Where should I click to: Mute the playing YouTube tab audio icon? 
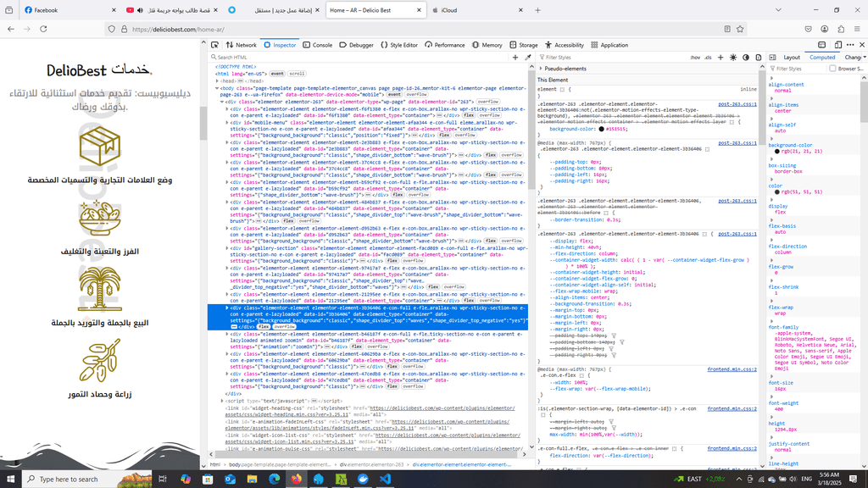click(x=140, y=10)
